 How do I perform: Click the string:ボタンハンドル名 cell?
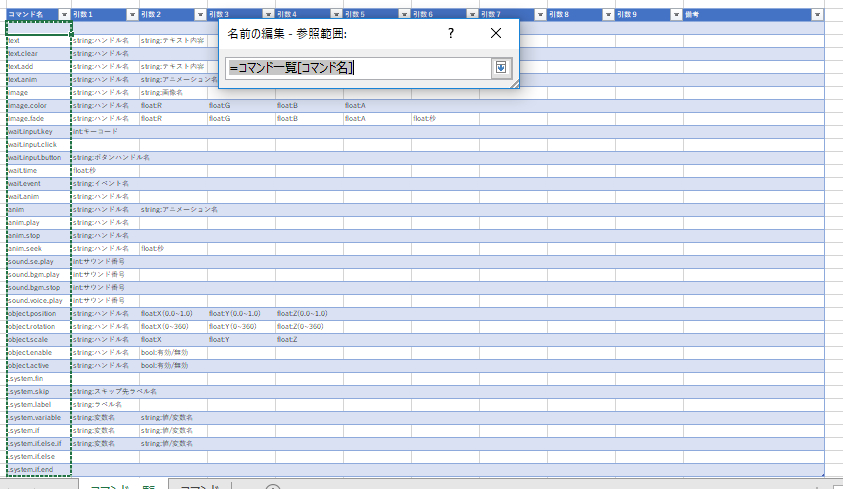pyautogui.click(x=105, y=157)
